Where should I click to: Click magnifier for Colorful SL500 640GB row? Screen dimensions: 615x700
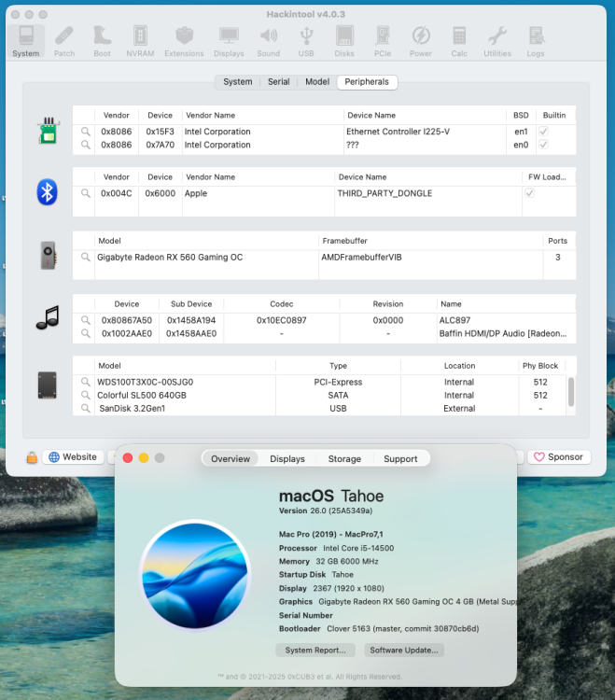click(85, 395)
